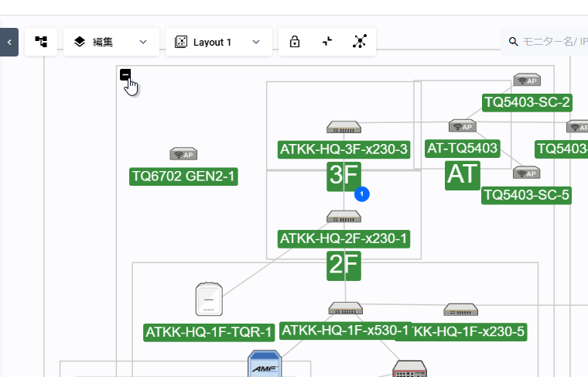
Task: Select the ATKK-HQ-3F-x230-3 switch icon
Action: pyautogui.click(x=344, y=127)
